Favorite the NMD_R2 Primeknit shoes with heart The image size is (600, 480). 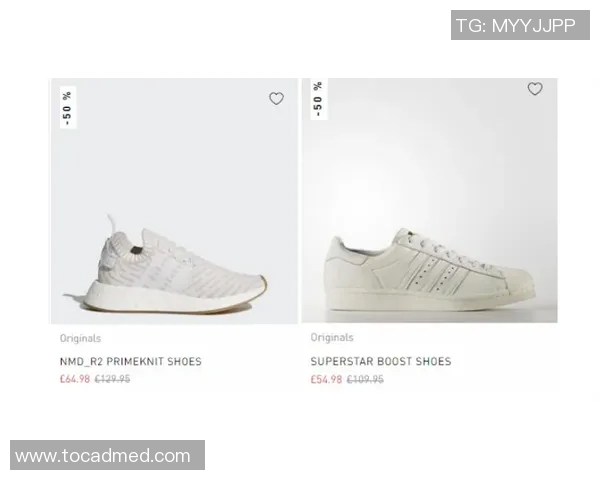point(276,99)
